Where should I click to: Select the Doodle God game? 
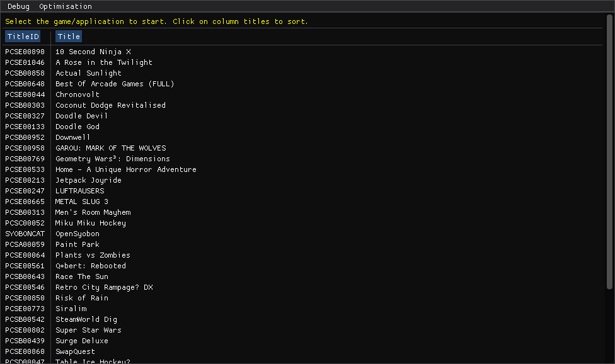[78, 127]
